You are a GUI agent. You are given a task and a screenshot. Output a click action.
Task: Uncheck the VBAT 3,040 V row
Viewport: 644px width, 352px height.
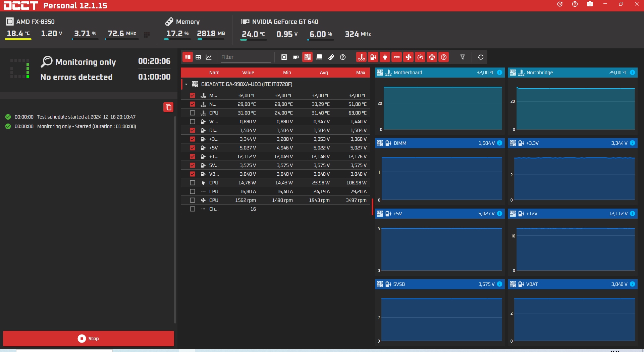click(x=193, y=174)
